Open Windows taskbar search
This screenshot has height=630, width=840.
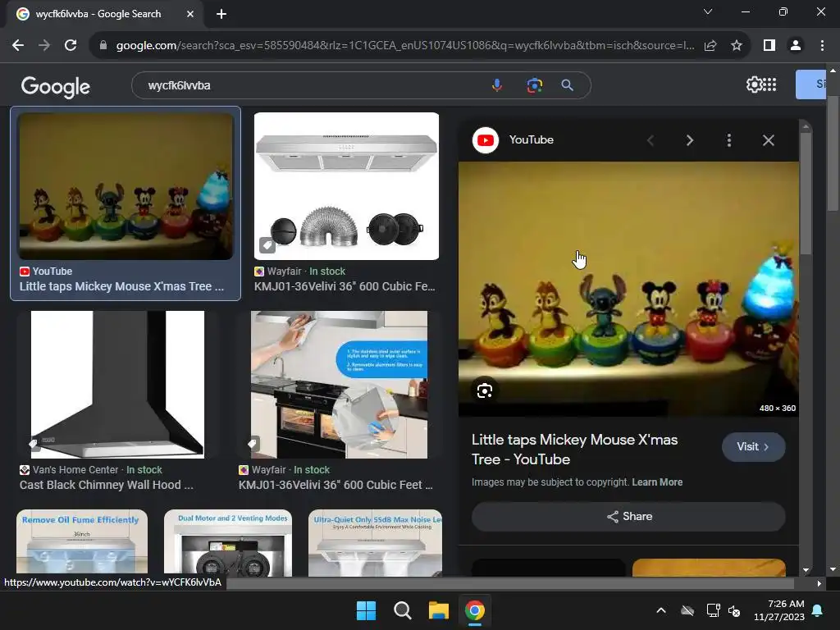402,610
